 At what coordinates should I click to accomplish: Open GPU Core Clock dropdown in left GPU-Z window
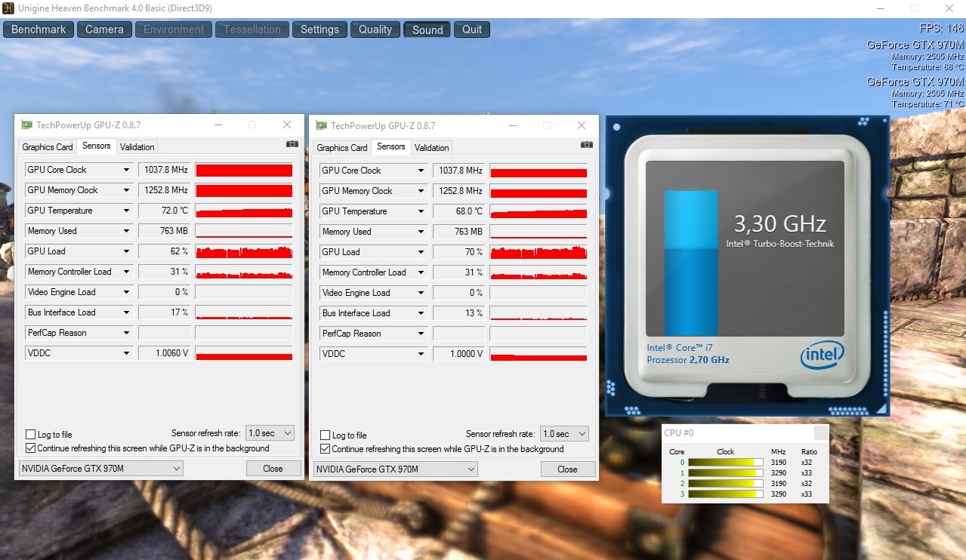click(126, 170)
